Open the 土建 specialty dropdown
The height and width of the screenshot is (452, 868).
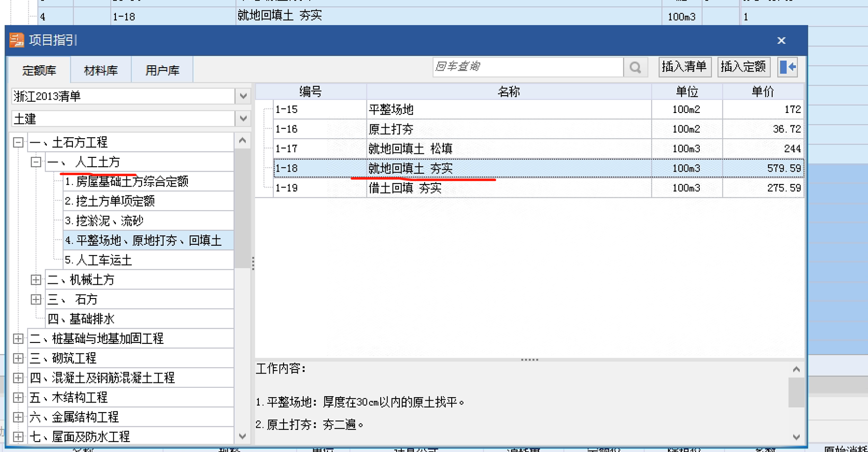tap(243, 119)
